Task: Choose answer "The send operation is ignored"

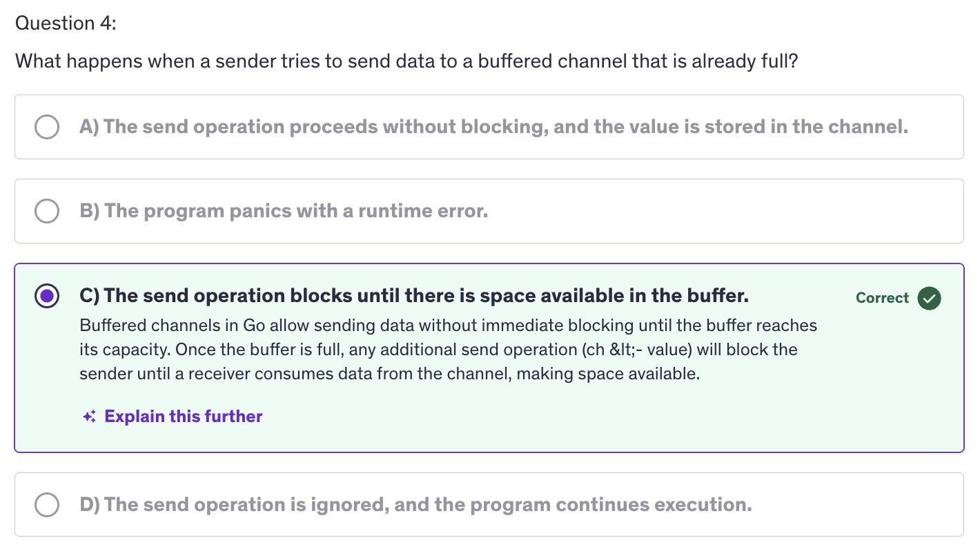Action: point(415,505)
